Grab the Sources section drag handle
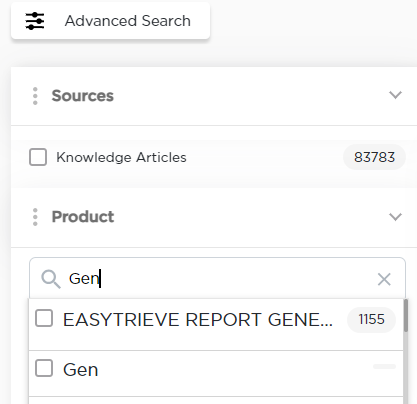417x404 pixels. pos(35,96)
